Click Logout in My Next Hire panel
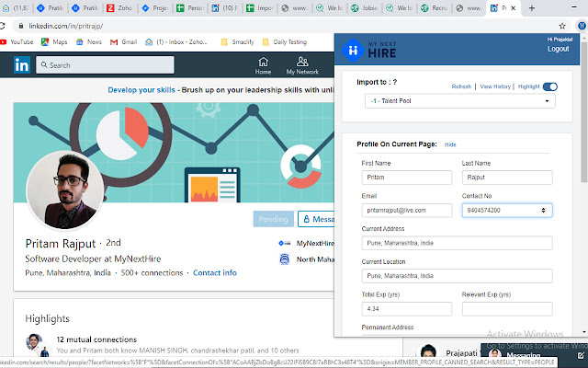Image resolution: width=588 pixels, height=368 pixels. pyautogui.click(x=558, y=49)
